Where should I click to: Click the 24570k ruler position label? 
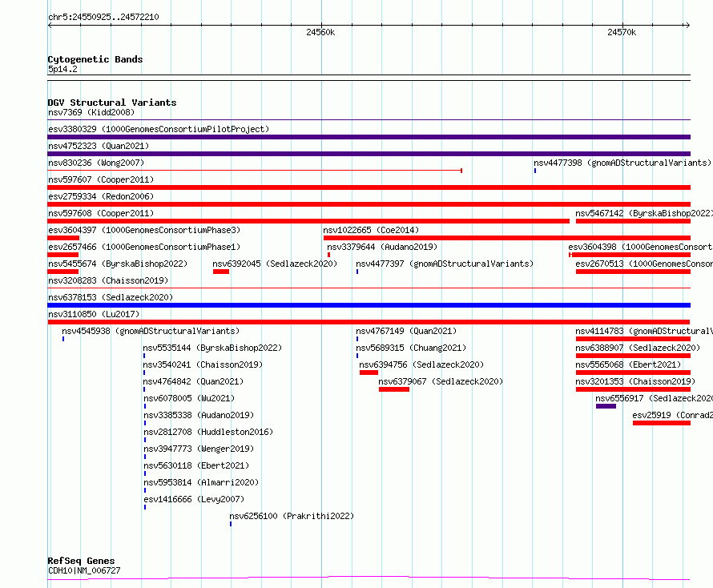pos(622,32)
